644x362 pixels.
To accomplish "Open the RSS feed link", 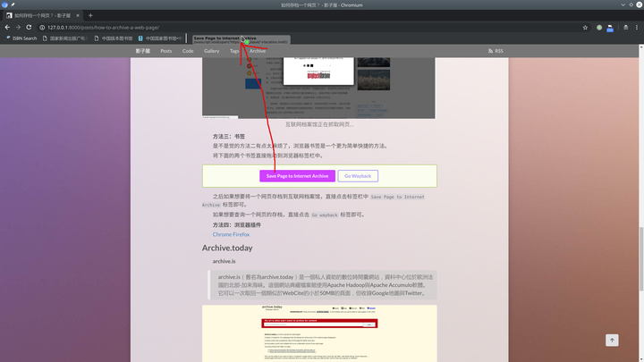I will [495, 51].
